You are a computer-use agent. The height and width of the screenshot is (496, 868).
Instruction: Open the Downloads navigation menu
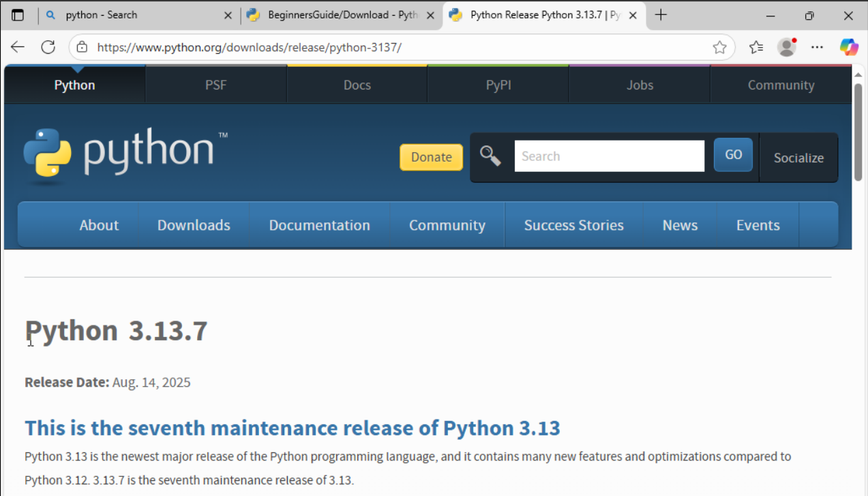click(x=194, y=224)
